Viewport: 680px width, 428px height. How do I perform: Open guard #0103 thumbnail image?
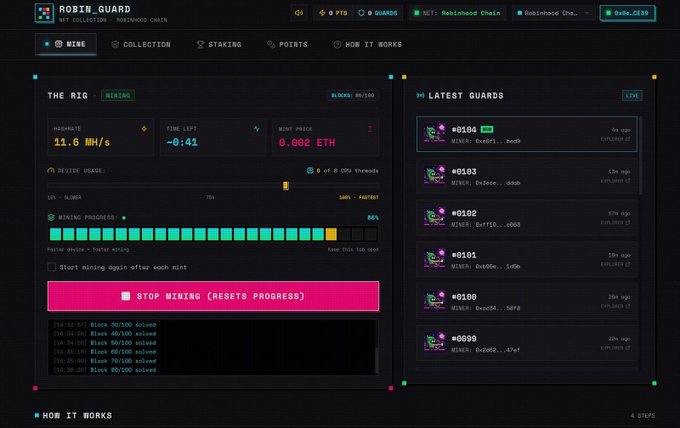[x=435, y=176]
